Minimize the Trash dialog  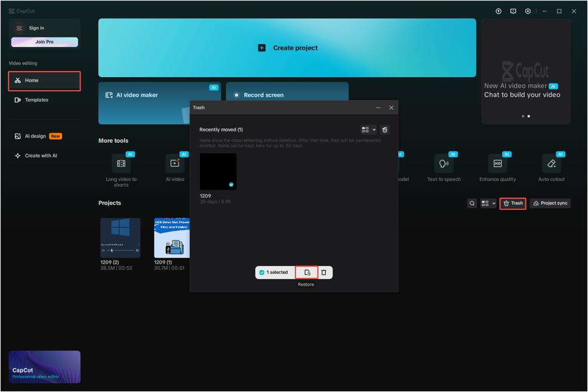pyautogui.click(x=378, y=107)
